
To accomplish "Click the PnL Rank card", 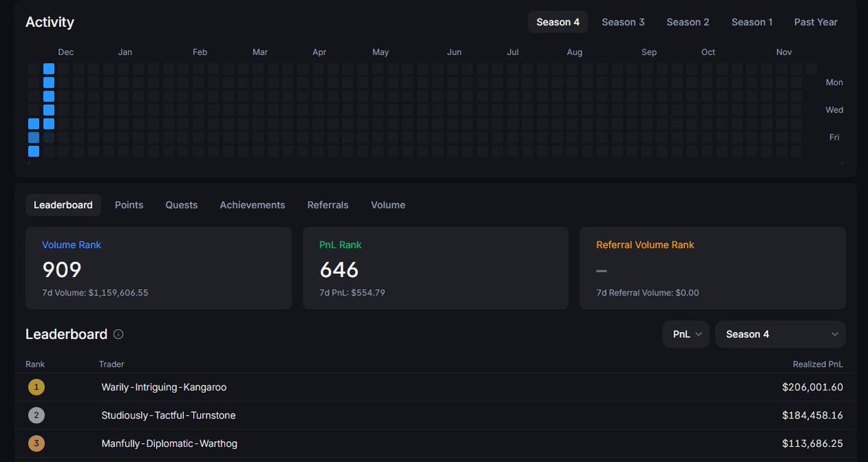I will [435, 268].
